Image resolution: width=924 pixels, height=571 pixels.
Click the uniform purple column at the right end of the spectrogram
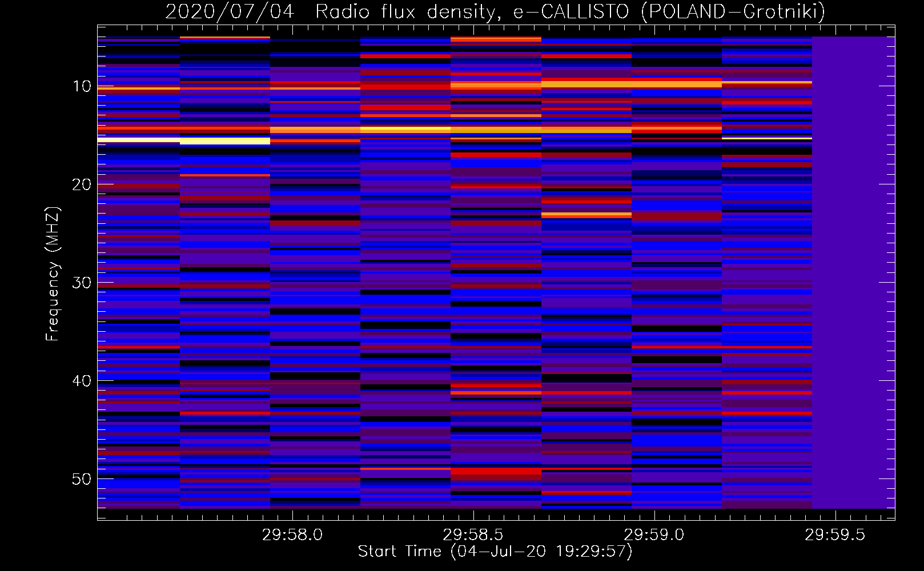tap(853, 272)
